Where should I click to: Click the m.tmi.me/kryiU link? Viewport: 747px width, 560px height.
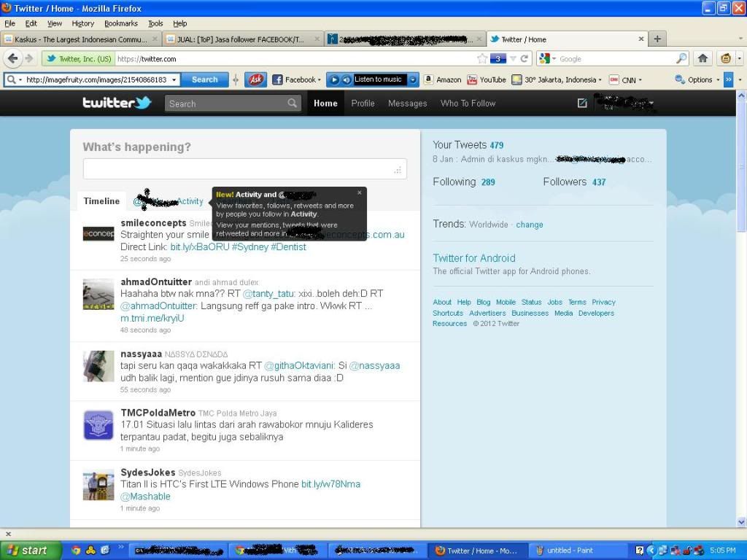(152, 318)
